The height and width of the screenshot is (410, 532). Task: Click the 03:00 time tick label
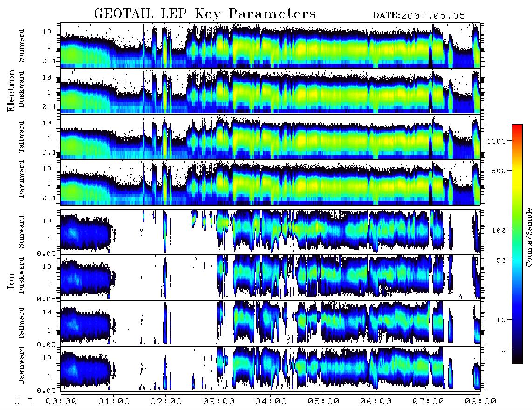pos(219,402)
